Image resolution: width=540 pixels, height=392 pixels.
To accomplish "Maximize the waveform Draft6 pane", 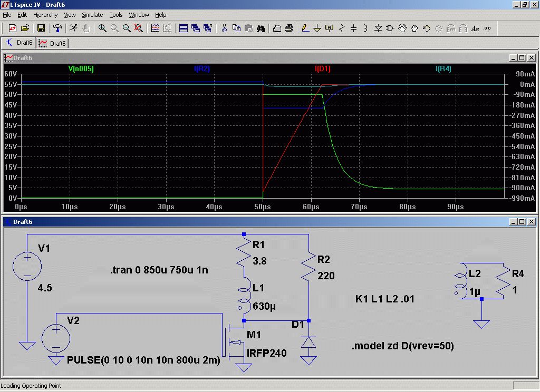I will point(522,58).
